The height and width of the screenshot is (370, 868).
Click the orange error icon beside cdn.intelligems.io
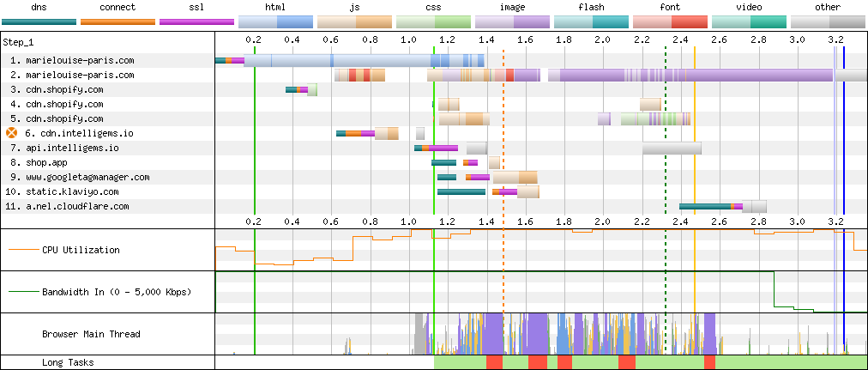[12, 133]
